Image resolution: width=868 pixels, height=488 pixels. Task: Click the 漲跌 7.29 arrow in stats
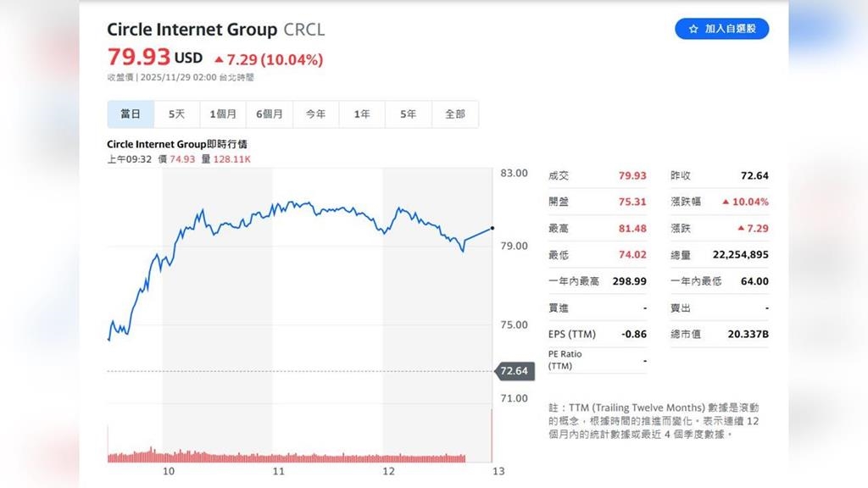pyautogui.click(x=741, y=229)
